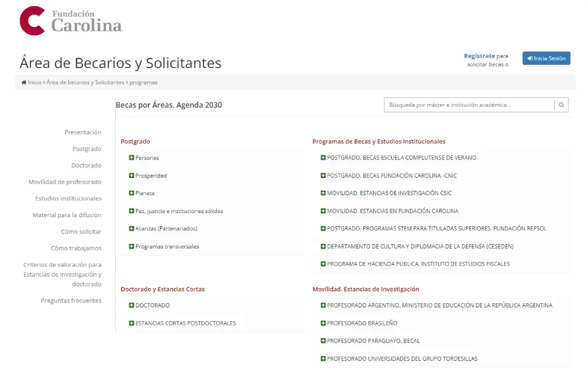
Task: Click the search magnifying glass icon
Action: [561, 105]
